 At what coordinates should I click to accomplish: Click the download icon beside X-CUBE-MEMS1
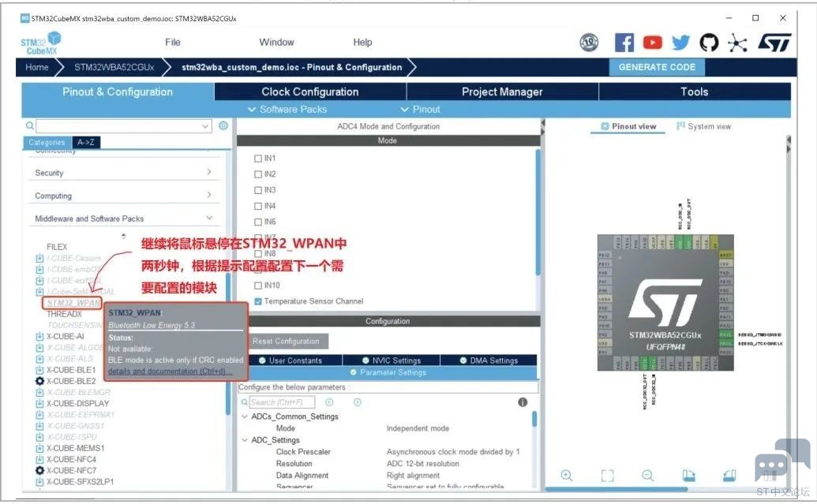click(x=39, y=448)
